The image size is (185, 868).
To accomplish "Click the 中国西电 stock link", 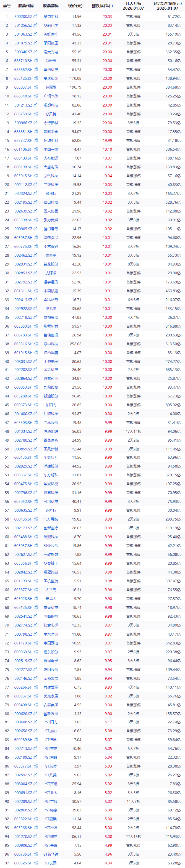I will click(x=51, y=643).
